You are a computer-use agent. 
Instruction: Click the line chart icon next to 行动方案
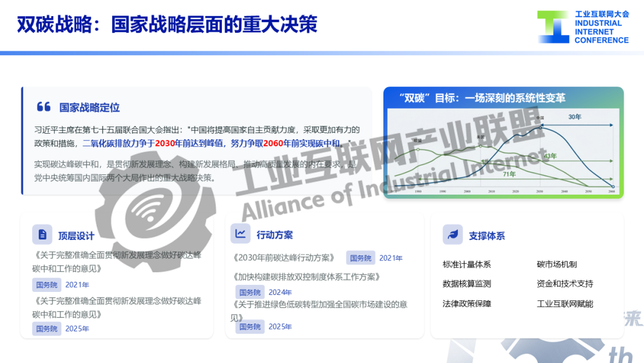(x=240, y=234)
